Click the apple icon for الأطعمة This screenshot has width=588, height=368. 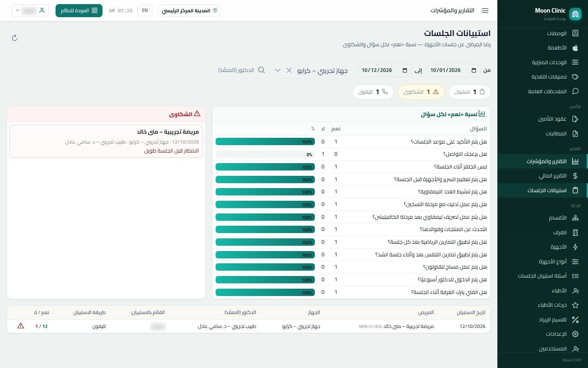[x=575, y=48]
